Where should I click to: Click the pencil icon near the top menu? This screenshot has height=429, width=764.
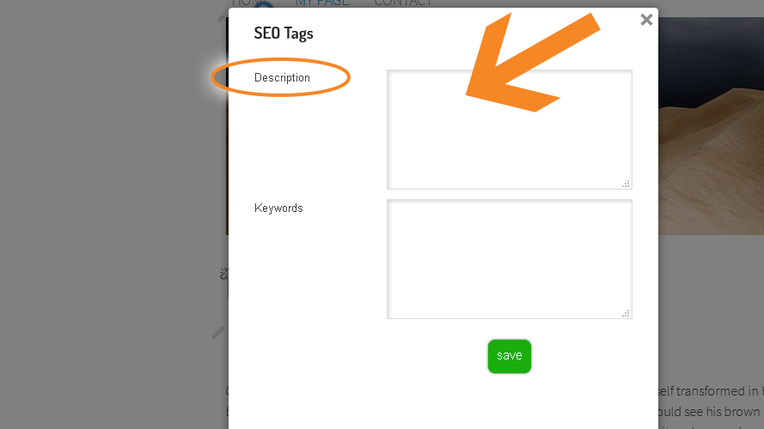[x=222, y=17]
